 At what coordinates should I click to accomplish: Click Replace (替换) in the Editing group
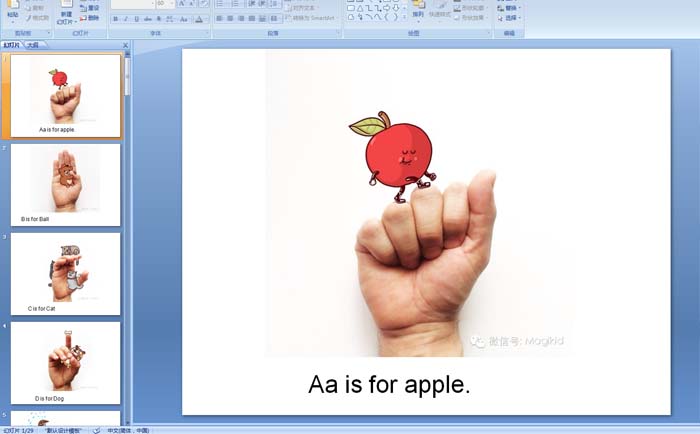click(509, 8)
